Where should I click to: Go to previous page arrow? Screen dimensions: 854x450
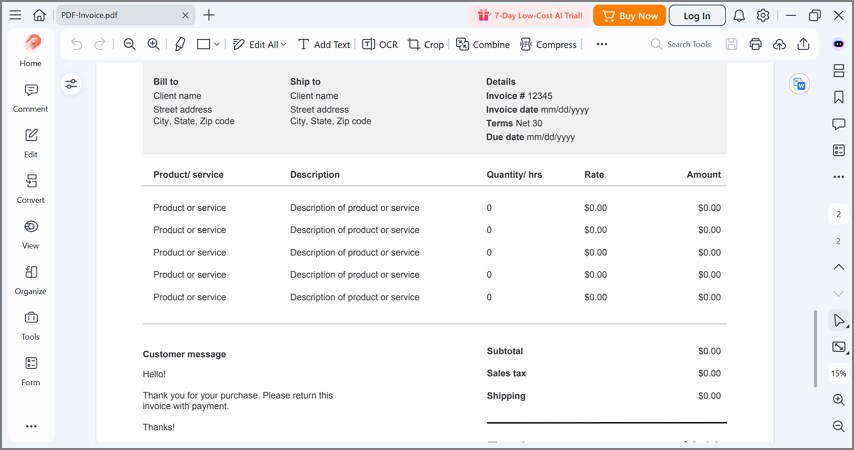click(839, 267)
